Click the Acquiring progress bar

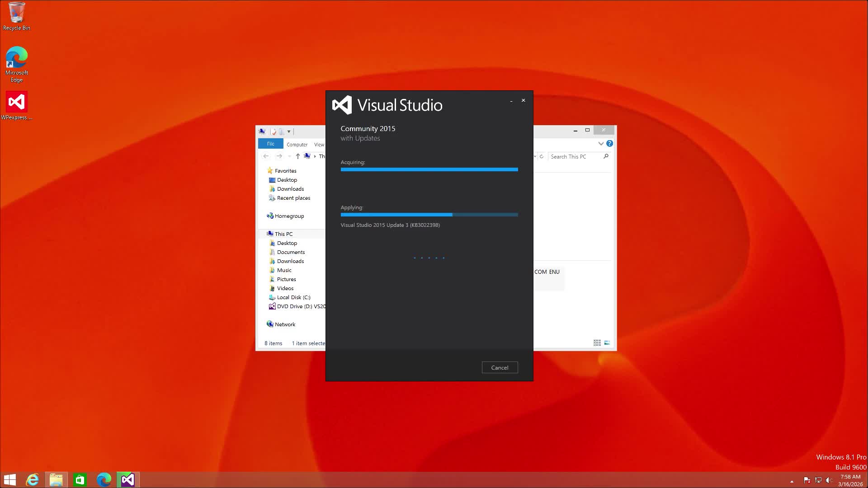pyautogui.click(x=429, y=169)
